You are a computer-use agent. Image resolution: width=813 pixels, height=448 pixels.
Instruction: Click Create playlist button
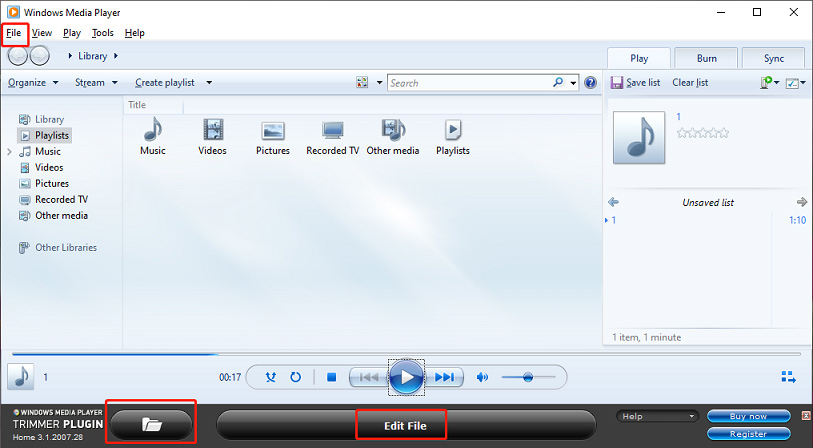pyautogui.click(x=165, y=82)
